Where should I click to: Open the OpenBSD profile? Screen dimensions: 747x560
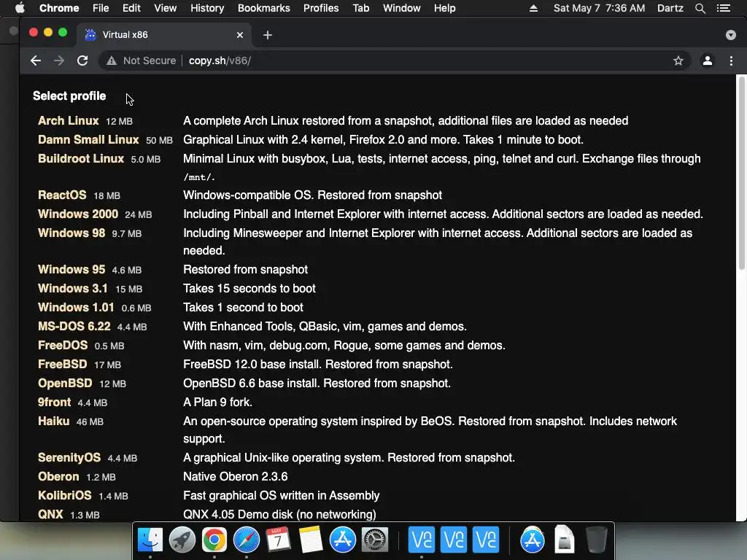point(65,384)
